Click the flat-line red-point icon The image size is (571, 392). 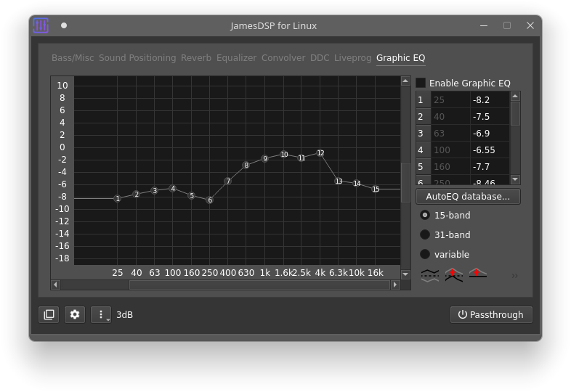click(478, 274)
